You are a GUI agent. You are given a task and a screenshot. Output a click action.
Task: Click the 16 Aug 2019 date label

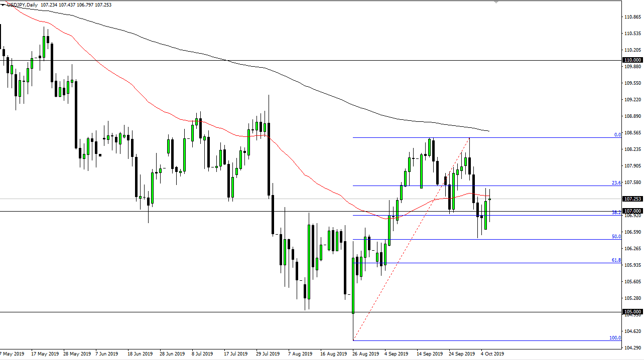point(334,354)
